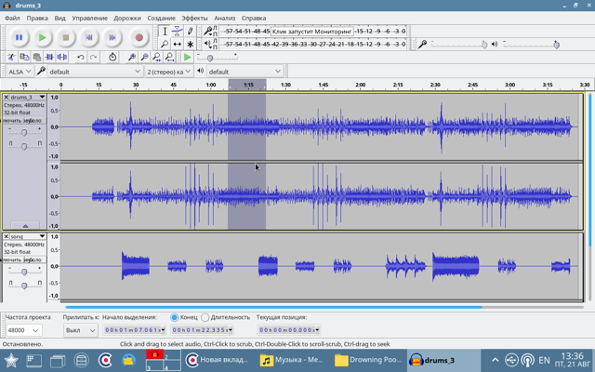This screenshot has height=372, width=595.
Task: Click the Zoom Out icon
Action: coord(144,57)
